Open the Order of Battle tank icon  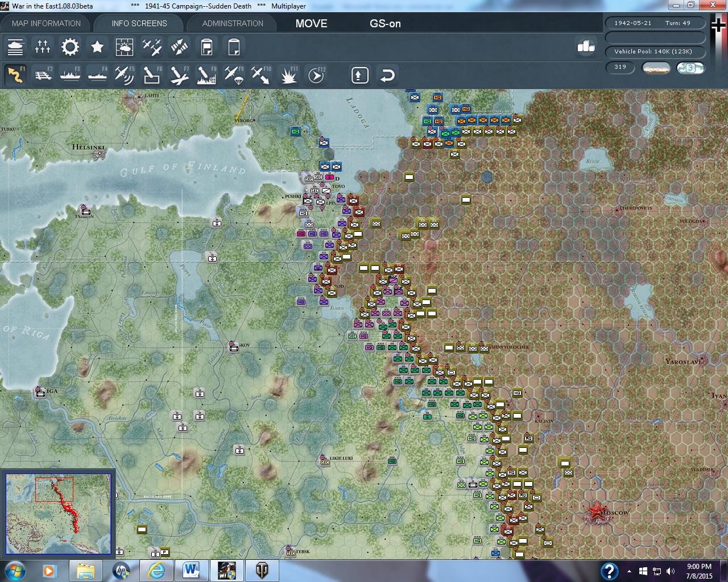pos(15,47)
